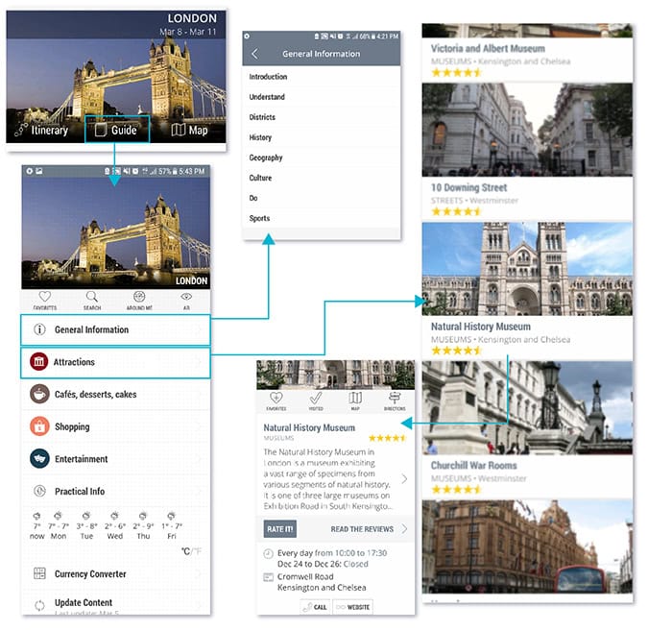Select the Mon weather forecast
This screenshot has height=631, width=672.
tap(59, 525)
